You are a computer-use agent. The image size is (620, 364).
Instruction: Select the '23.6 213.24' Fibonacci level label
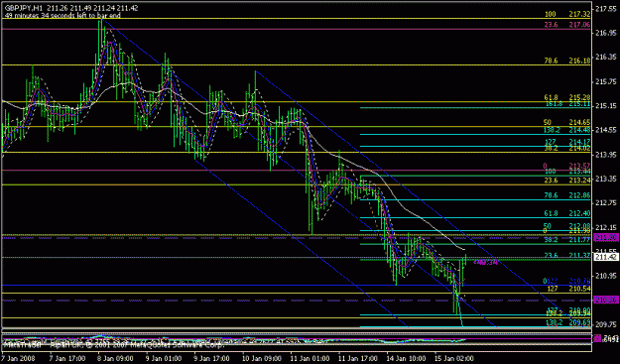point(567,180)
